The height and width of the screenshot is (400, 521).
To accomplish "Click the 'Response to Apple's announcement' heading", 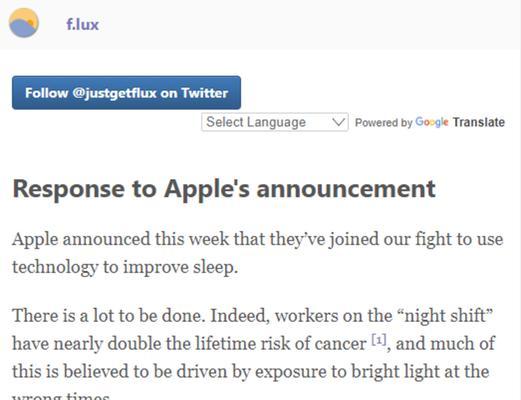I will tap(224, 189).
